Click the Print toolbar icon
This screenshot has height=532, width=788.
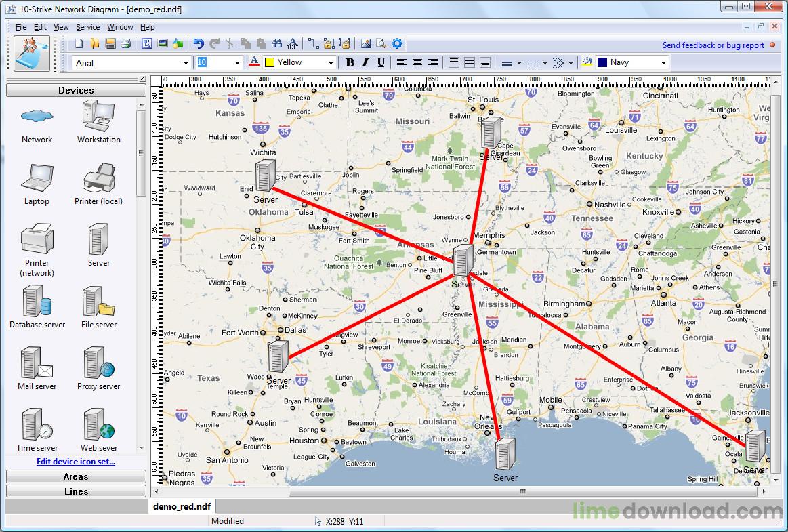click(126, 43)
